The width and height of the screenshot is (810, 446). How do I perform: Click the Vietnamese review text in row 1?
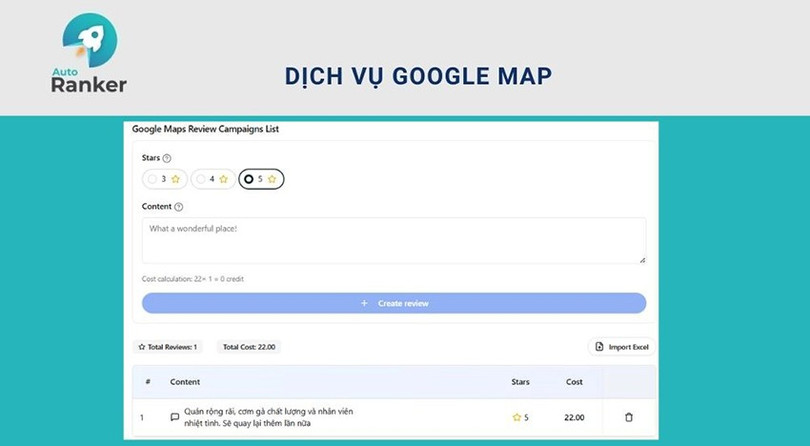(x=270, y=417)
